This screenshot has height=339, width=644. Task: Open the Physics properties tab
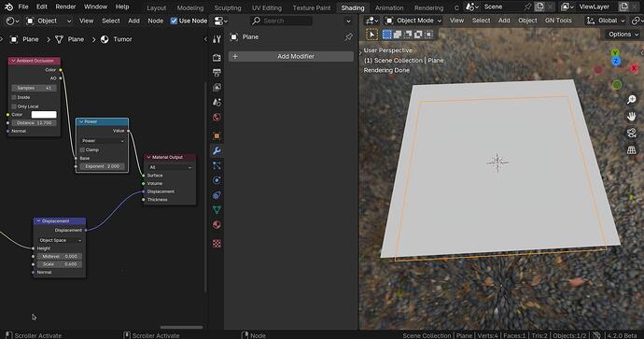tap(217, 180)
